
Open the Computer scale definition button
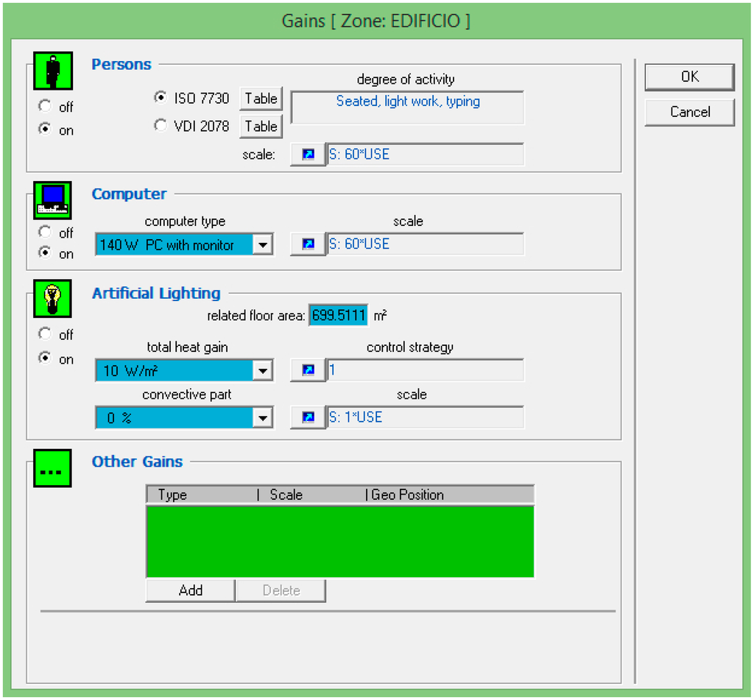308,244
